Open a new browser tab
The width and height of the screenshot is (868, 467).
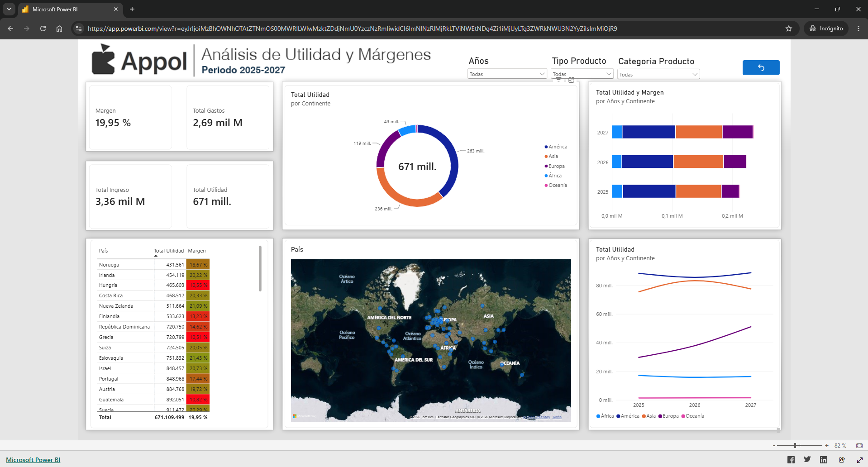coord(132,9)
